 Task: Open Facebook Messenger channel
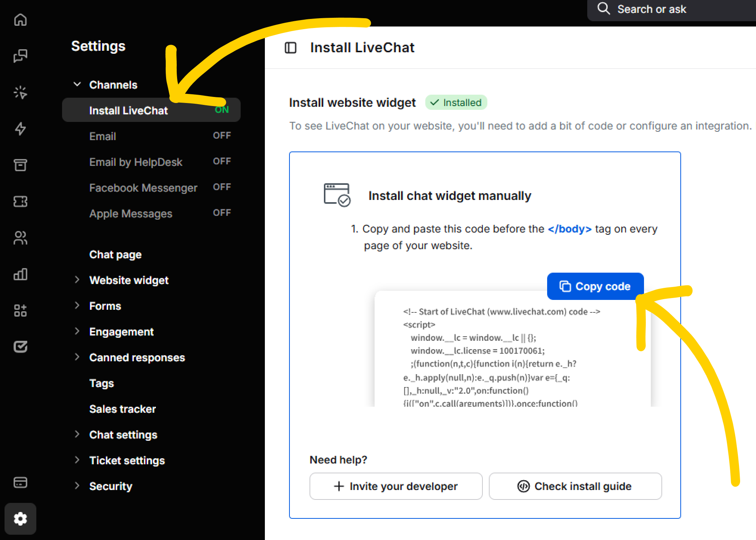143,188
